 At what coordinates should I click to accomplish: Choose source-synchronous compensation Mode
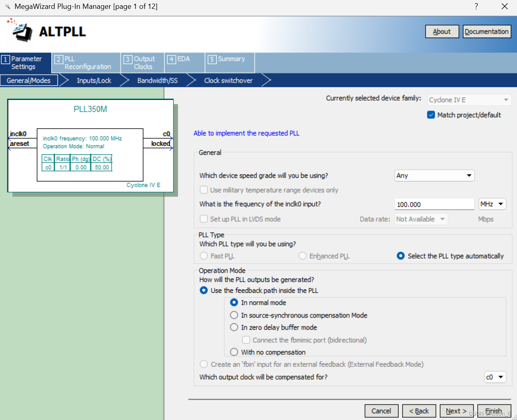click(x=234, y=315)
